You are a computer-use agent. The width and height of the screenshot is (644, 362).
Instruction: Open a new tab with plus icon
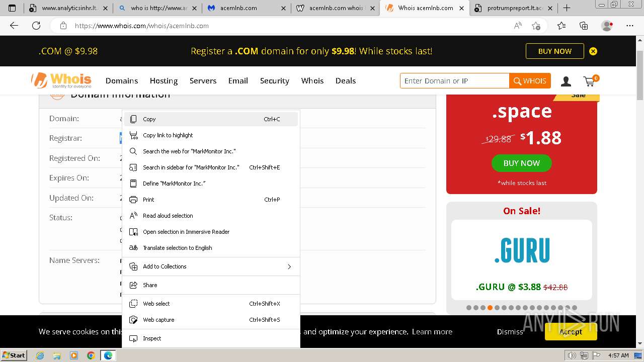pos(567,8)
